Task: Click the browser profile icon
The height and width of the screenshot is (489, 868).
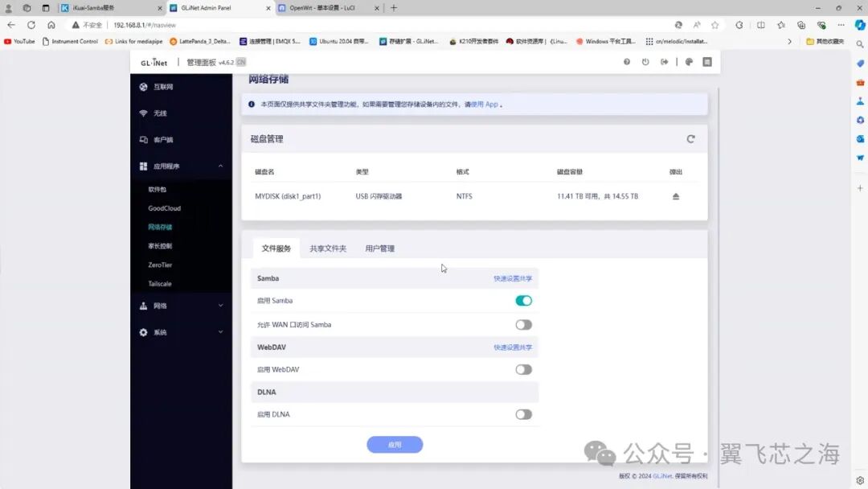Action: (x=8, y=8)
